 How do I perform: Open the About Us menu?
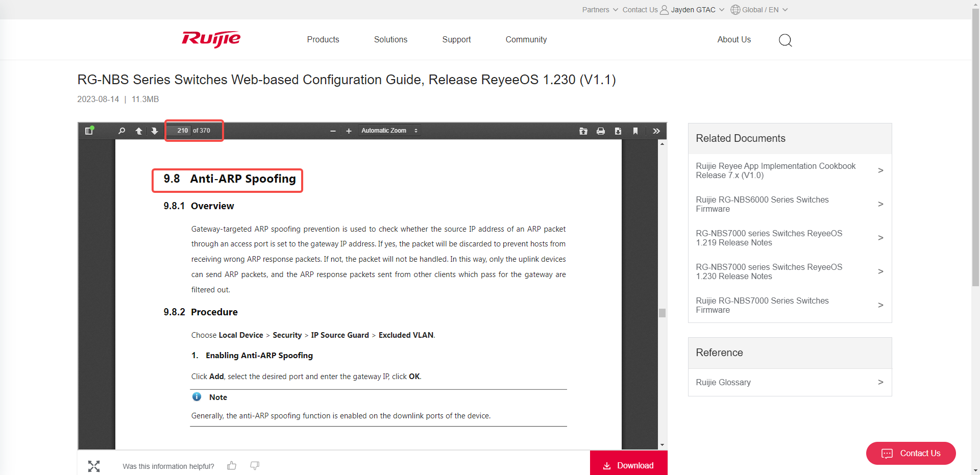pyautogui.click(x=734, y=39)
